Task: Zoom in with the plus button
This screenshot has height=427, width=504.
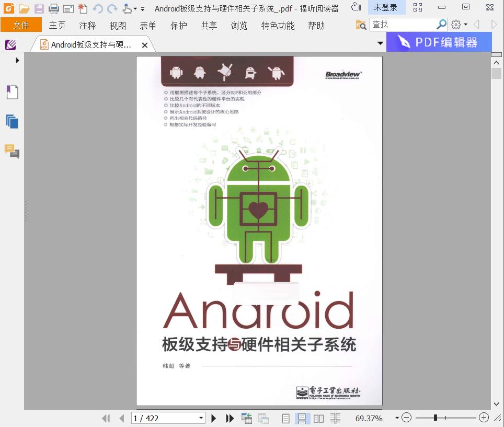Action: (484, 418)
